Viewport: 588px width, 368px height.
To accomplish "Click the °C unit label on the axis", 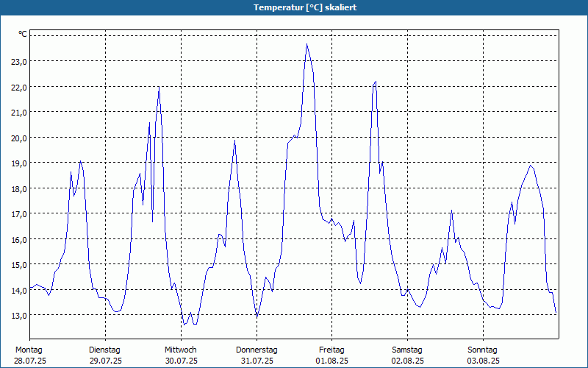I will click(x=23, y=34).
